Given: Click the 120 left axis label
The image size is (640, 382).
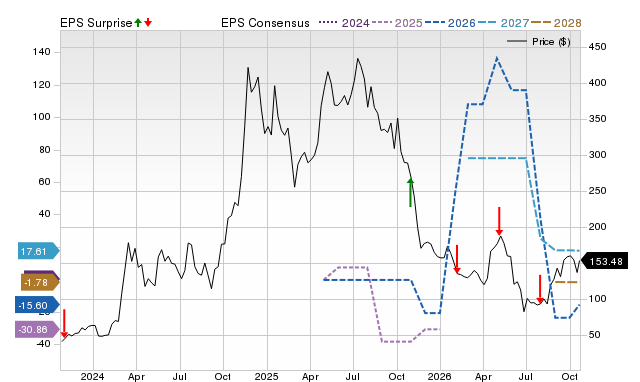Looking at the screenshot, I should (42, 85).
